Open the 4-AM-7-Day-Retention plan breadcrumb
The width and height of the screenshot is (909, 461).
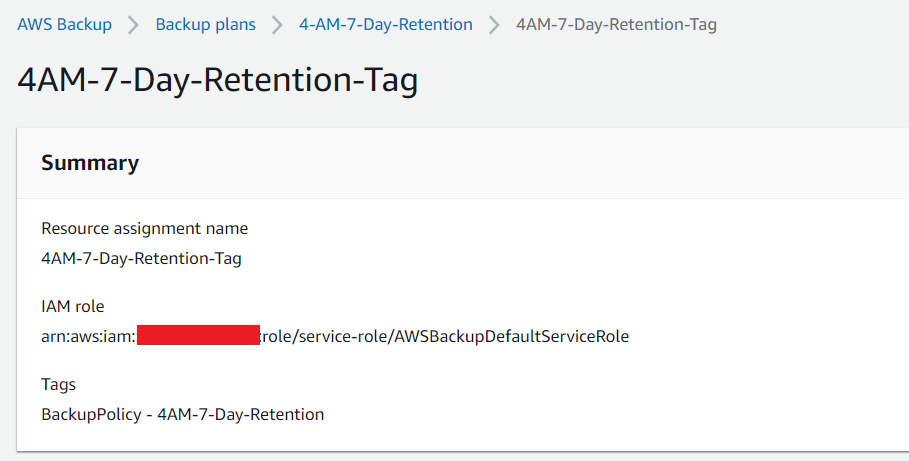pyautogui.click(x=386, y=24)
